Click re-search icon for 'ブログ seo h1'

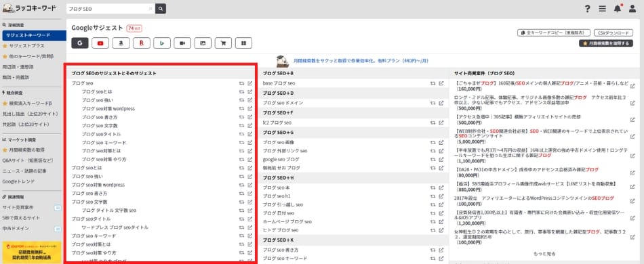(433, 196)
